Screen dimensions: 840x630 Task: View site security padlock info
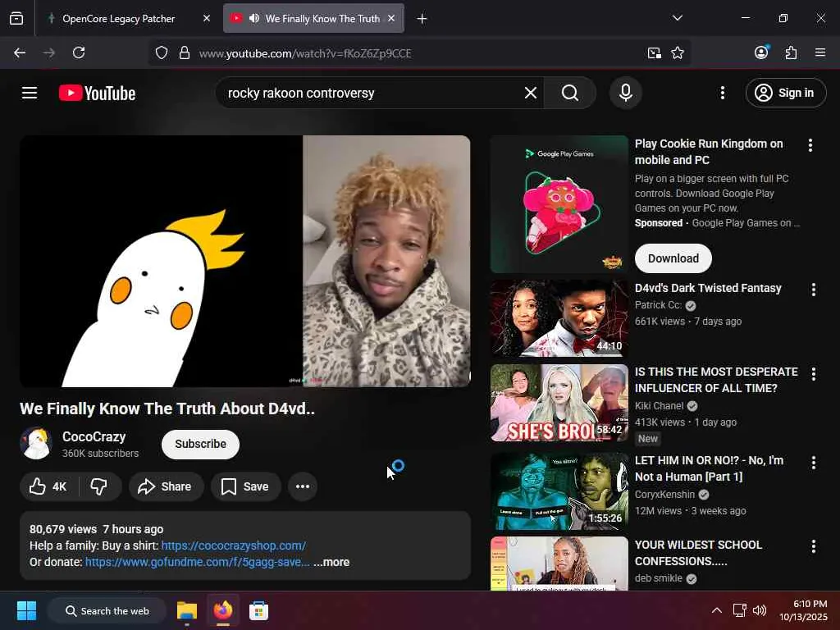click(185, 53)
